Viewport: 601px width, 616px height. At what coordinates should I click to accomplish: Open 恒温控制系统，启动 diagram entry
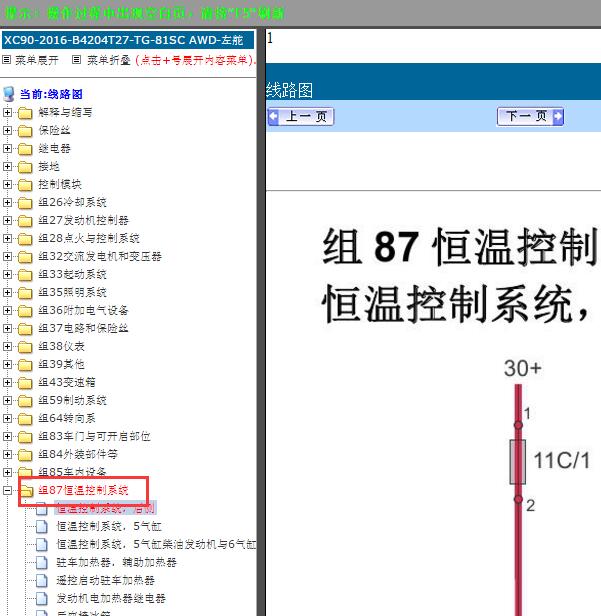(x=105, y=508)
